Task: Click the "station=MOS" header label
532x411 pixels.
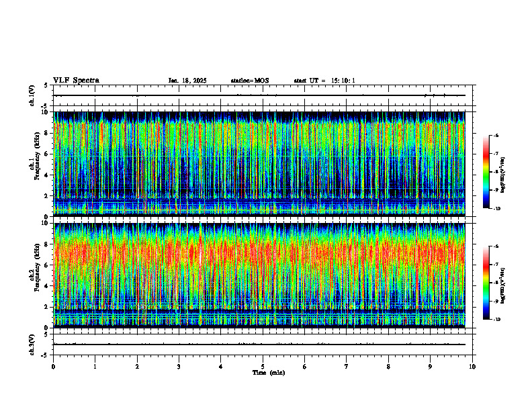Action: 250,81
